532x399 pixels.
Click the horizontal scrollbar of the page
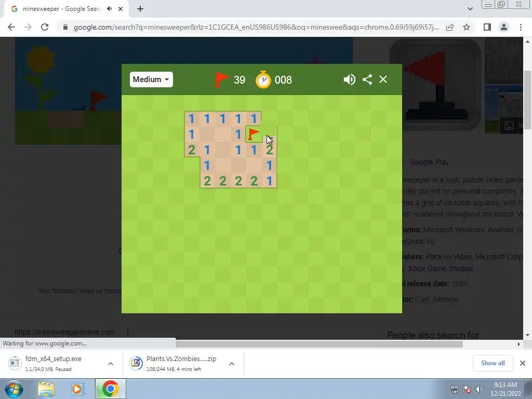(x=320, y=344)
